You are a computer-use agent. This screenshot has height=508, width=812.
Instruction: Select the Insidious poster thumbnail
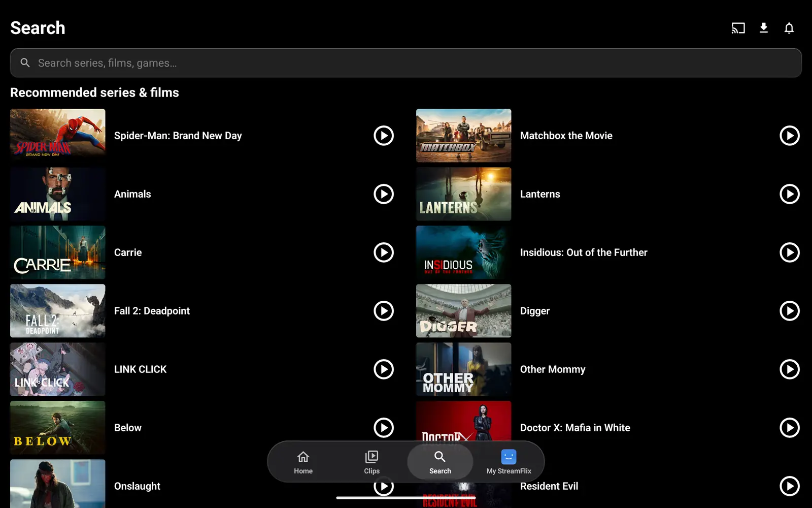[464, 252]
